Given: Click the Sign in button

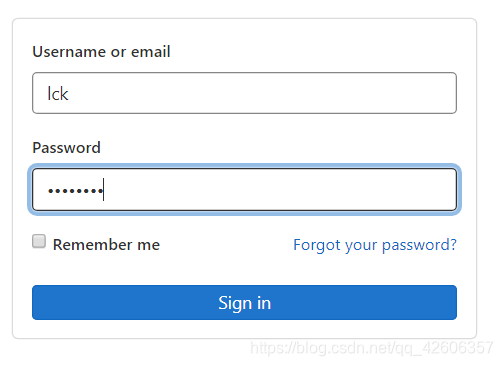Looking at the screenshot, I should pos(244,302).
